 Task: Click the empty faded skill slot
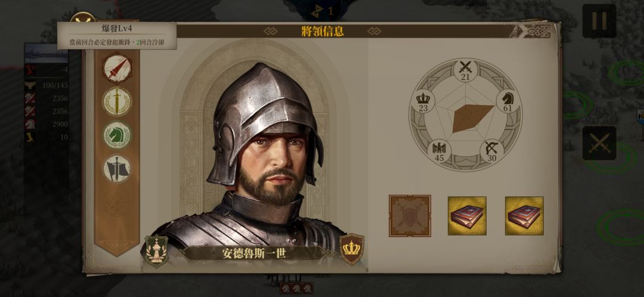click(x=117, y=203)
